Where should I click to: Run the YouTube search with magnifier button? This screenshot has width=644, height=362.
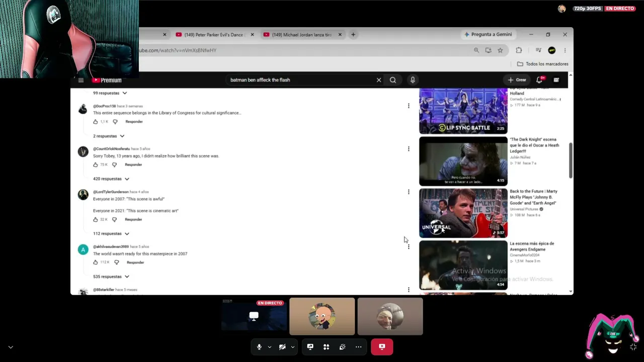(x=393, y=80)
